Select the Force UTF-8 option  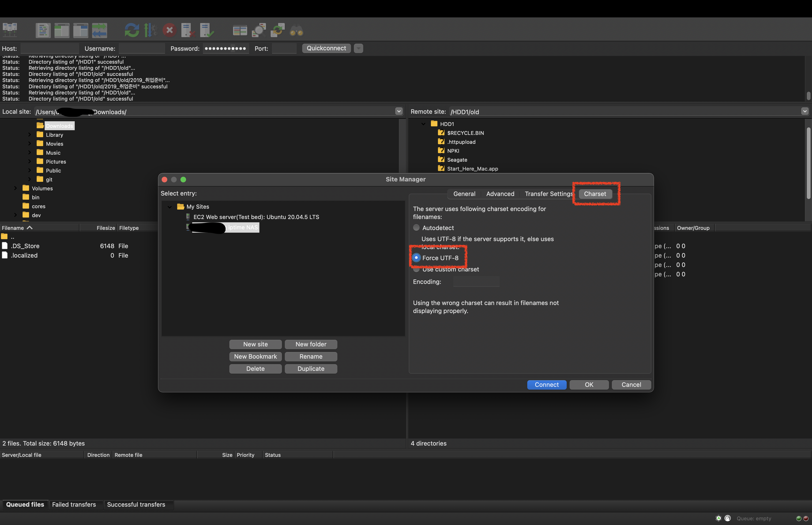[x=416, y=258]
